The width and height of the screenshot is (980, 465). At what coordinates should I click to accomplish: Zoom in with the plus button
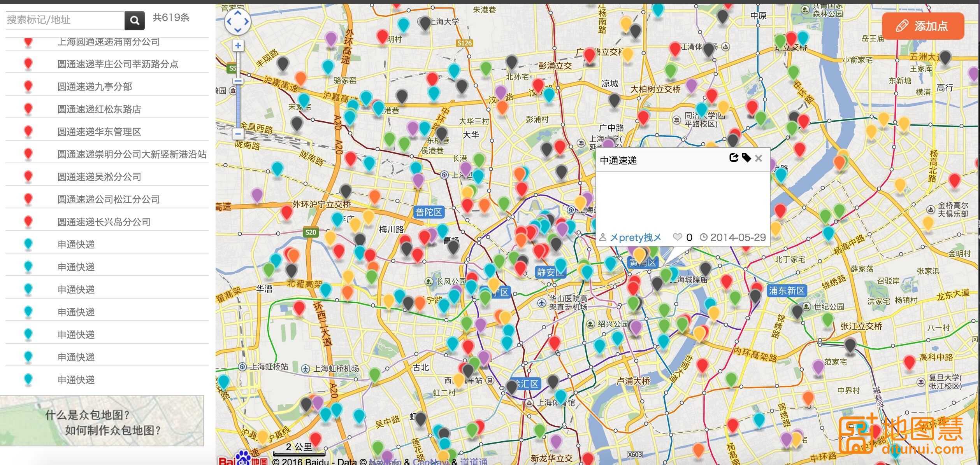(x=238, y=46)
